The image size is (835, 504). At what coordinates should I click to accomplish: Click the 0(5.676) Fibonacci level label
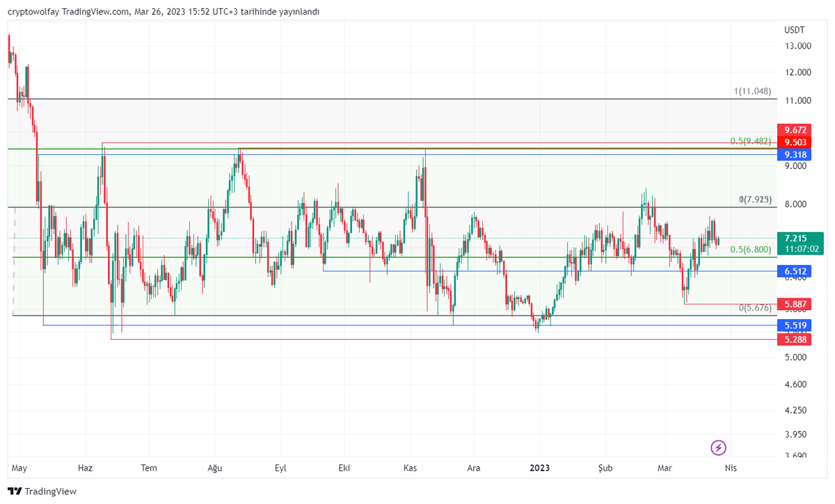755,307
